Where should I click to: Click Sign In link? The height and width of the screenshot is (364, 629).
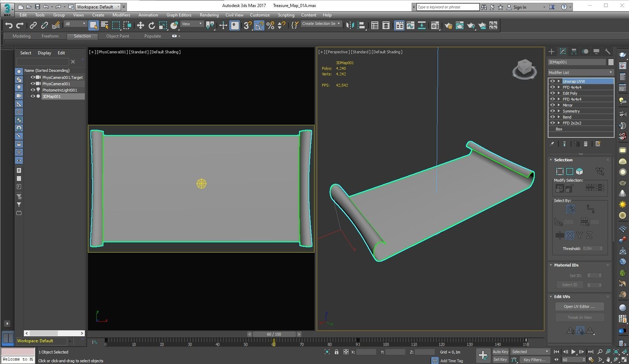[x=520, y=7]
